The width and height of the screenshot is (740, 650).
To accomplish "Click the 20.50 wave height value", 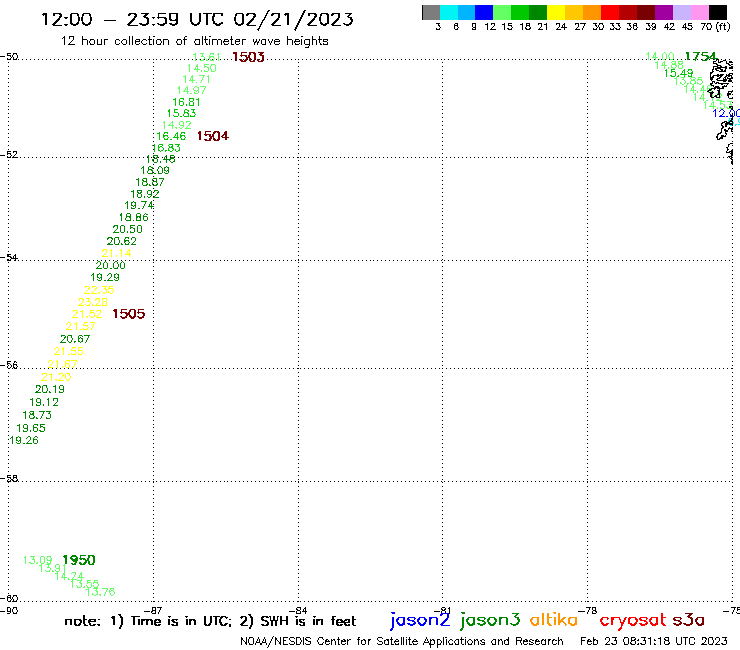I will click(127, 229).
